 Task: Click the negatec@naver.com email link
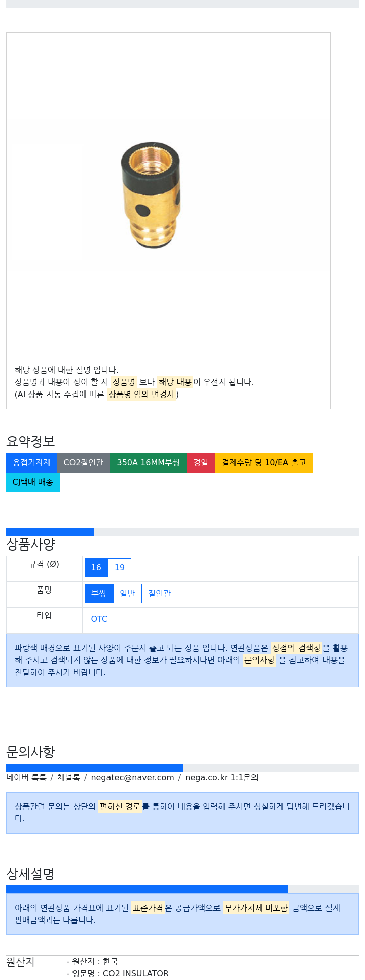(x=132, y=778)
